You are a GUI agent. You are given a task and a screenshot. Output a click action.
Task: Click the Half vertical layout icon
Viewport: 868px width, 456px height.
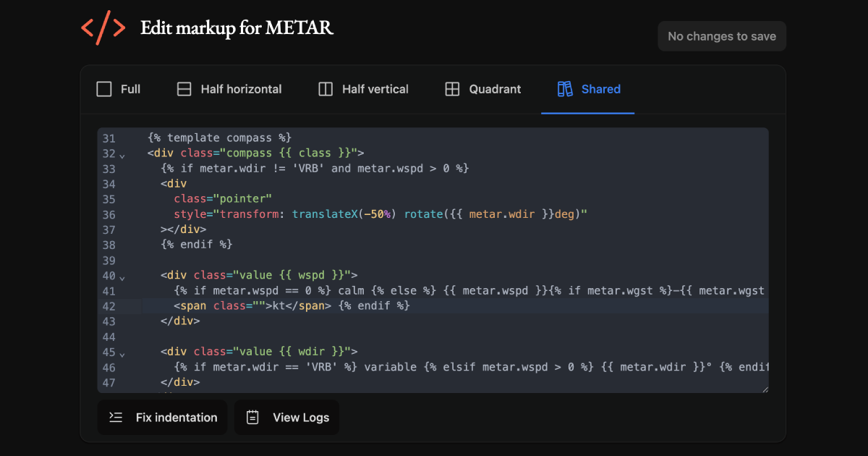[325, 89]
